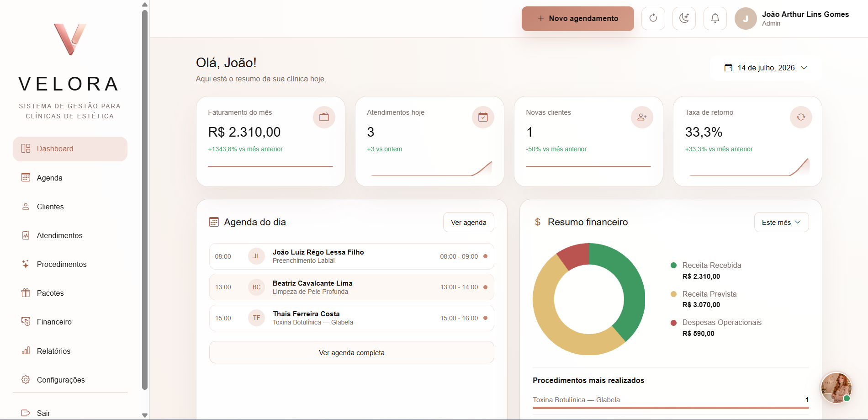Viewport: 868px width, 420px height.
Task: Click Ver agenda completa button
Action: click(x=352, y=352)
